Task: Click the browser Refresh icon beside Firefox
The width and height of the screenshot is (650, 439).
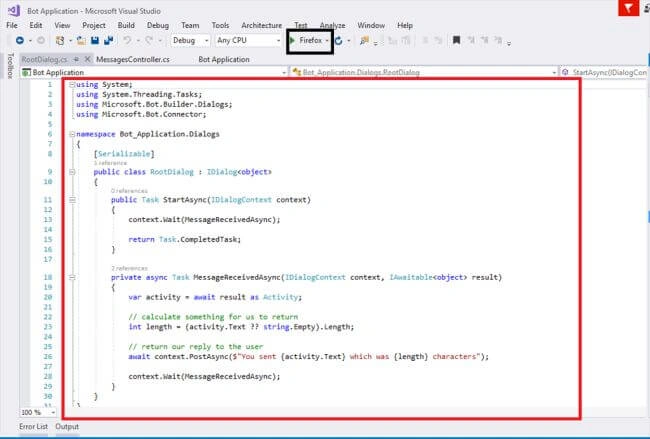Action: click(x=339, y=41)
